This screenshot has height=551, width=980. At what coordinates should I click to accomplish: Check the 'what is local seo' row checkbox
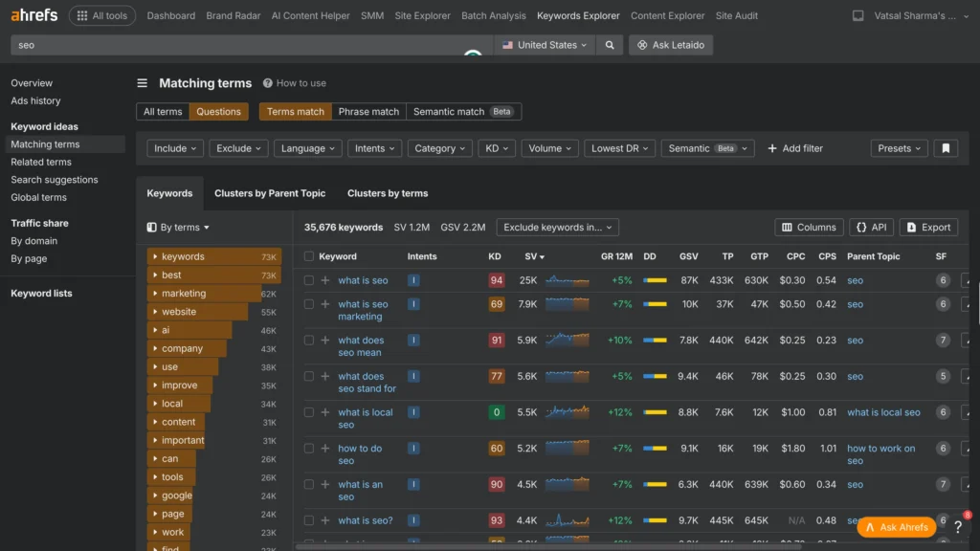pyautogui.click(x=309, y=412)
